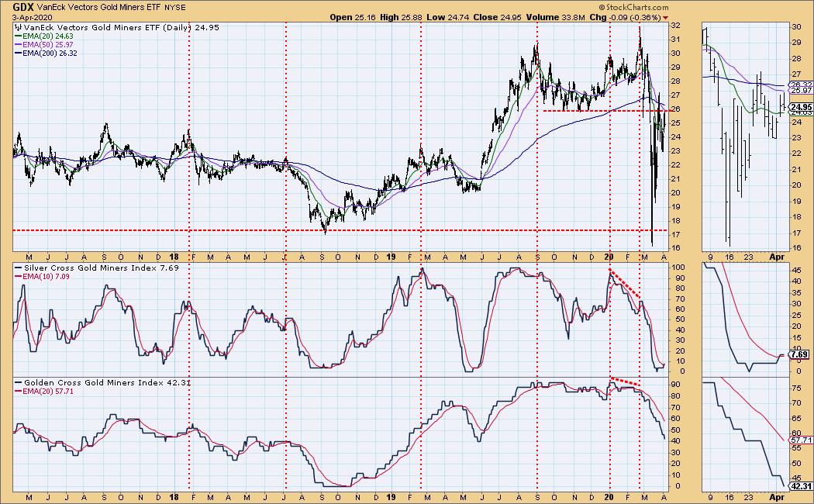The height and width of the screenshot is (504, 814).
Task: Click the 'VanEck Vectors Gold Miners ETF (Daily)' legend
Action: point(117,27)
